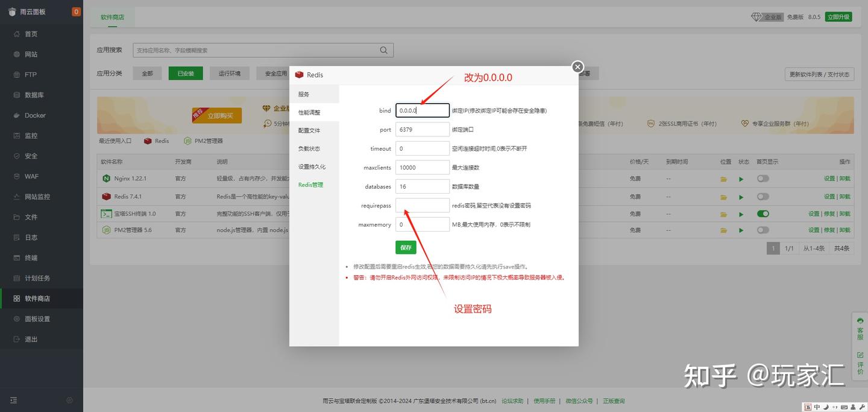Click the maxmemory input field

[423, 224]
